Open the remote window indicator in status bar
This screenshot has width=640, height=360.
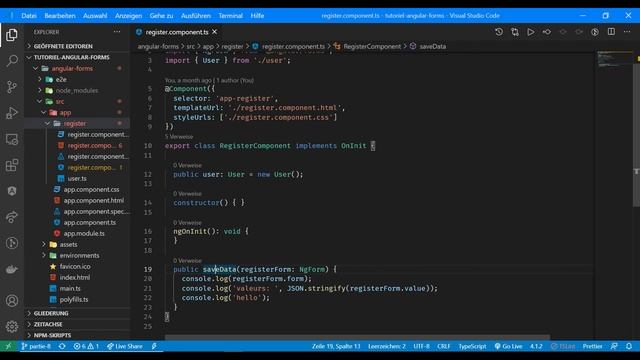pyautogui.click(x=8, y=346)
